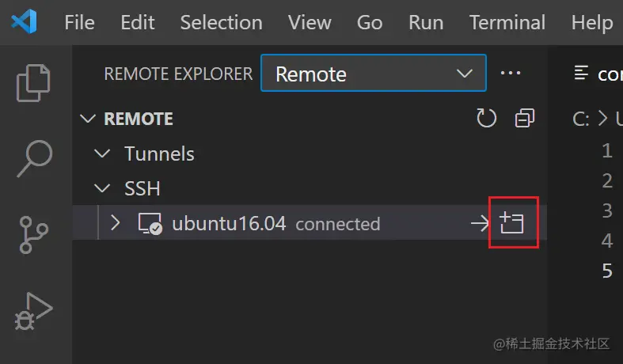Open the Search view icon
The image size is (623, 364).
(35, 158)
